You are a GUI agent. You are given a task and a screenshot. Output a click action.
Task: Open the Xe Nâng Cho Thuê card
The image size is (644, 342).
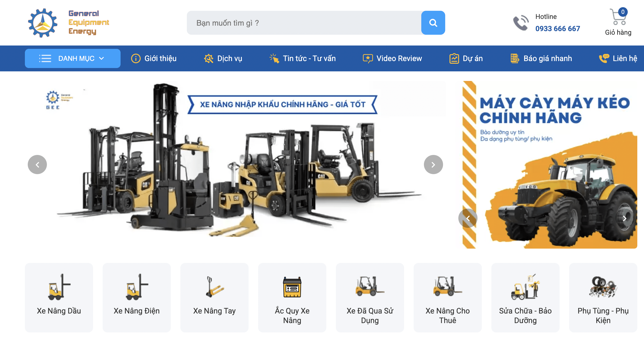pos(448,297)
